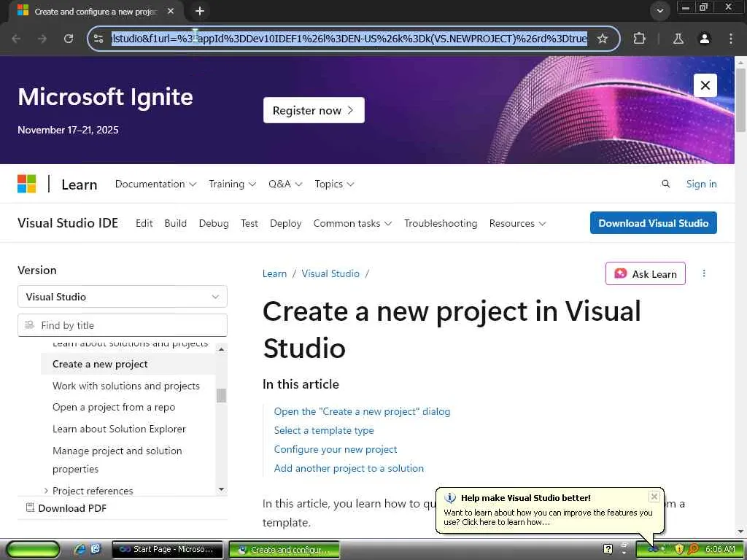The width and height of the screenshot is (747, 560).
Task: Click the second quick launch taskbar icon
Action: point(96,549)
